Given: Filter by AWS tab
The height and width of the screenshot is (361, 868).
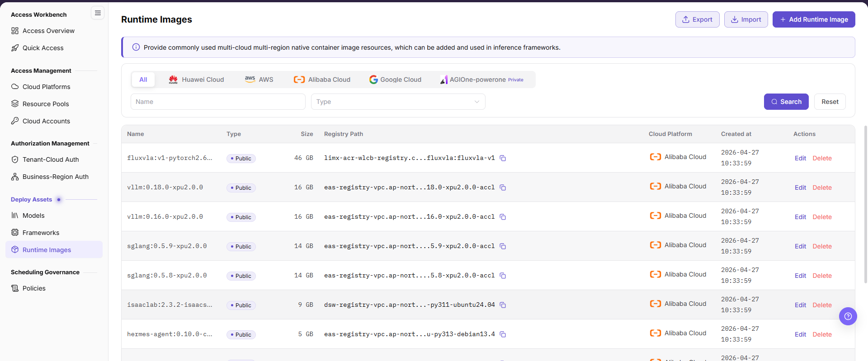Looking at the screenshot, I should click(259, 80).
